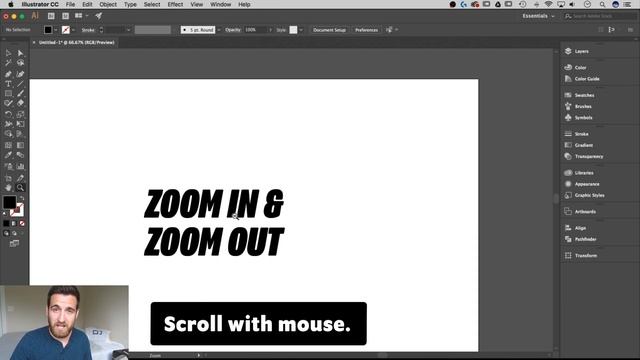This screenshot has height=360, width=640.
Task: Click the Document Setup button
Action: tap(329, 30)
